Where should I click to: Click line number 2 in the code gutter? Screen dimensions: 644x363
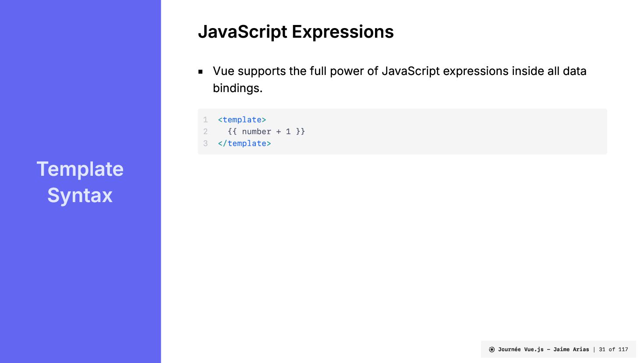coord(205,132)
